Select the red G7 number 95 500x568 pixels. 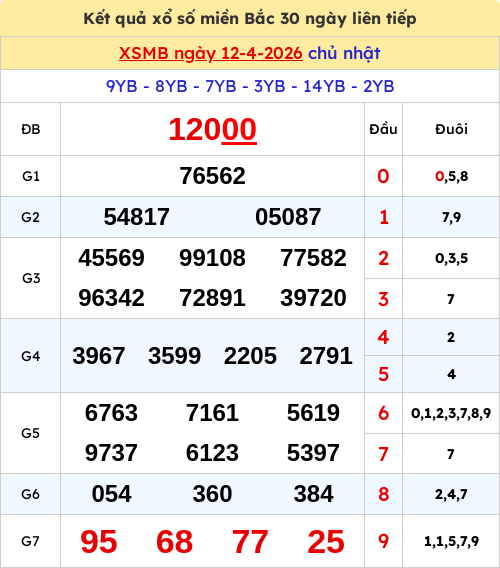pyautogui.click(x=99, y=542)
